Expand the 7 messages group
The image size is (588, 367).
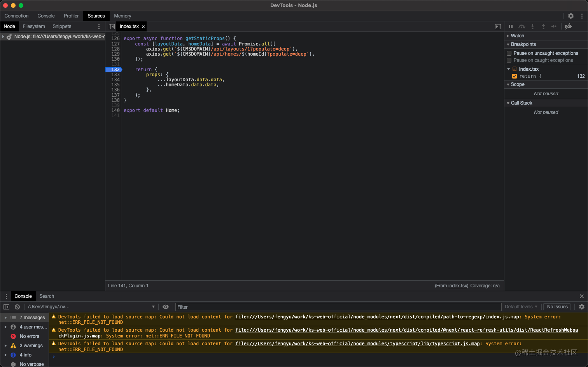[x=5, y=318]
